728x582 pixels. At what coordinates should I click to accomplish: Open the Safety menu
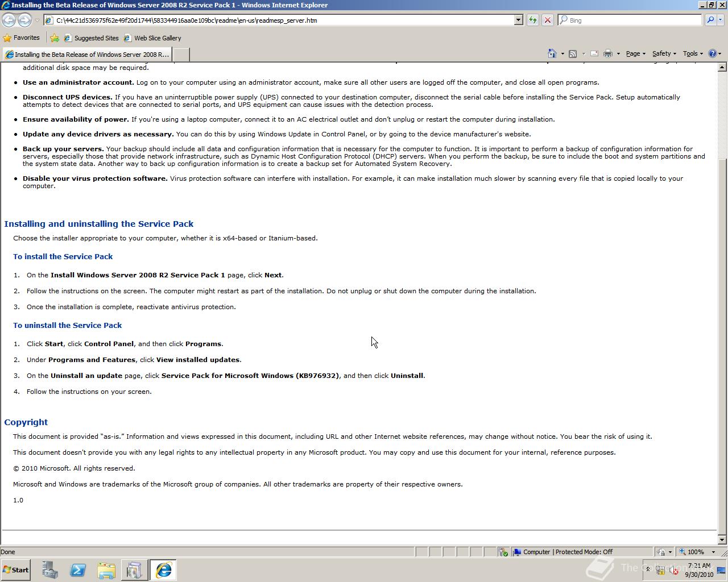pyautogui.click(x=664, y=53)
